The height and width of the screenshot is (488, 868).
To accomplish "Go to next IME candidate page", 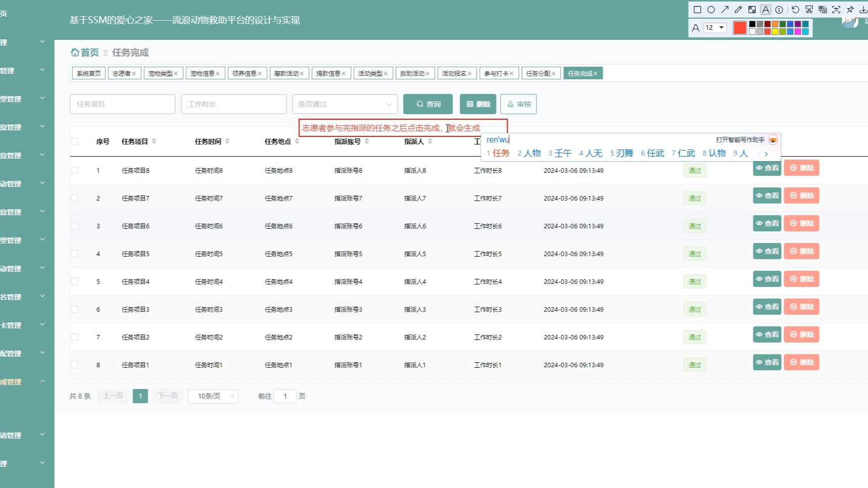I will 766,154.
